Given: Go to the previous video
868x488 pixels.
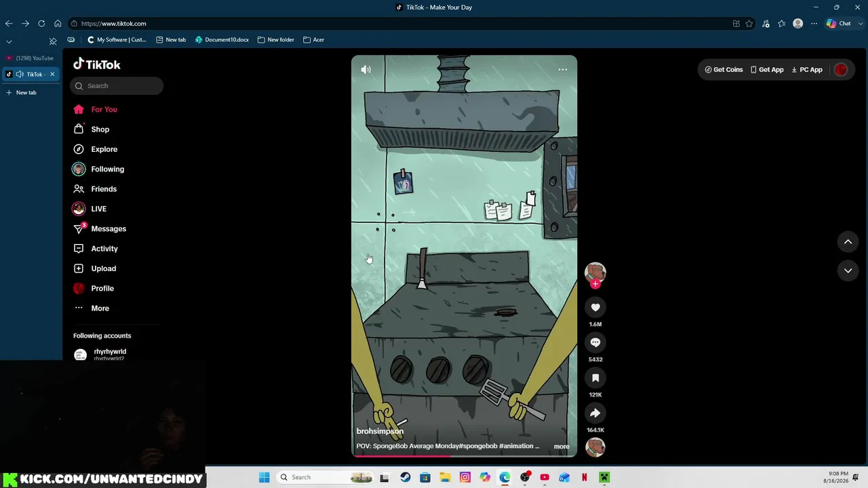Looking at the screenshot, I should (848, 242).
